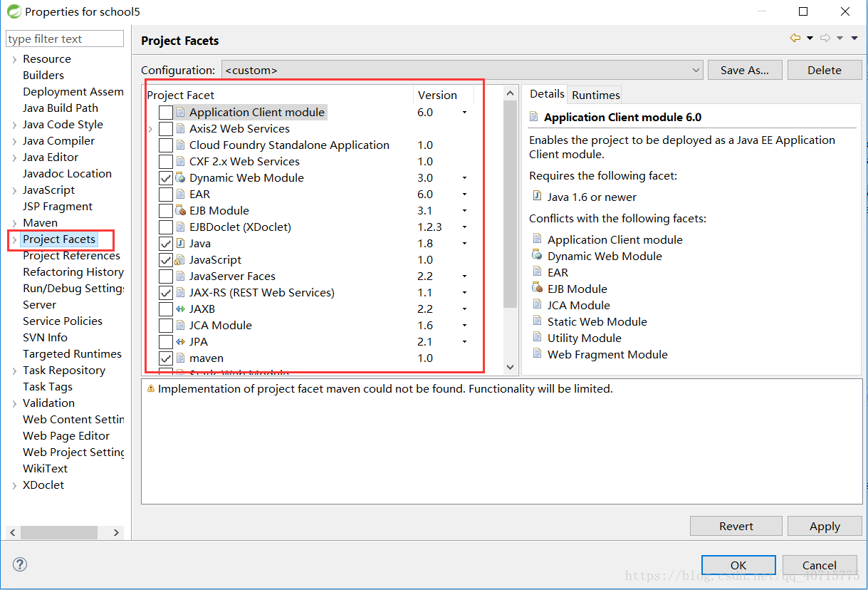Click the Java facet icon
This screenshot has width=868, height=590.
coord(180,243)
